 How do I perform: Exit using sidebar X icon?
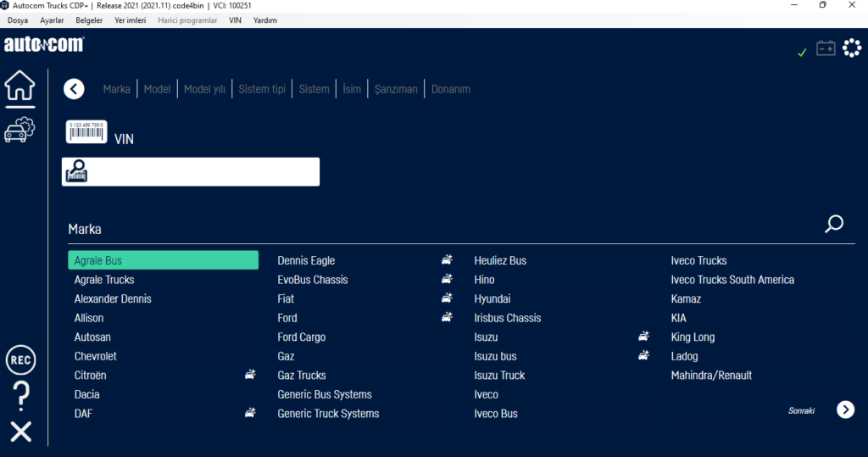[x=21, y=432]
